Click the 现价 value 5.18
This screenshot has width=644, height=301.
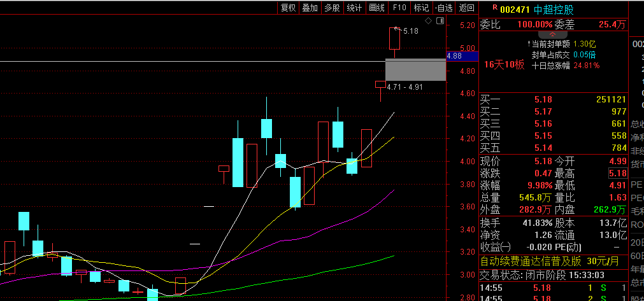pos(543,162)
